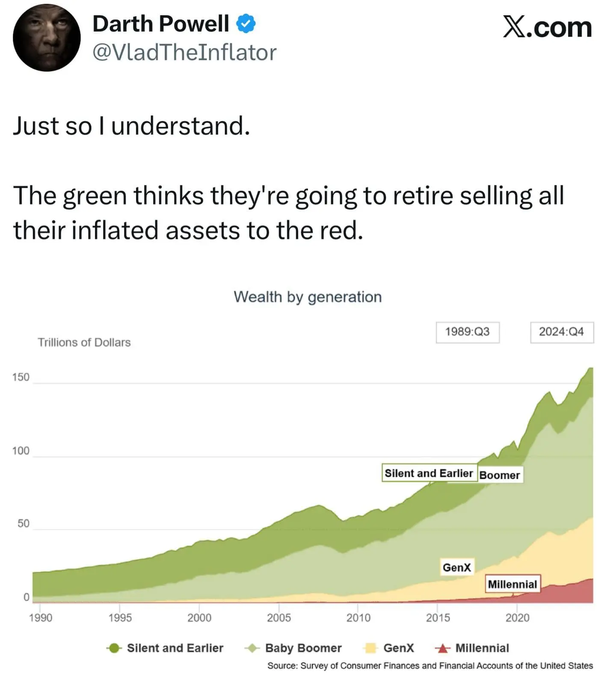The width and height of the screenshot is (616, 688).
Task: Click the Wealth by generation title
Action: [x=308, y=297]
